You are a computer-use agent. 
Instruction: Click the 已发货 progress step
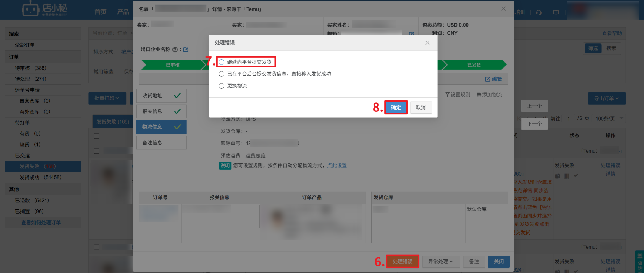(x=474, y=65)
